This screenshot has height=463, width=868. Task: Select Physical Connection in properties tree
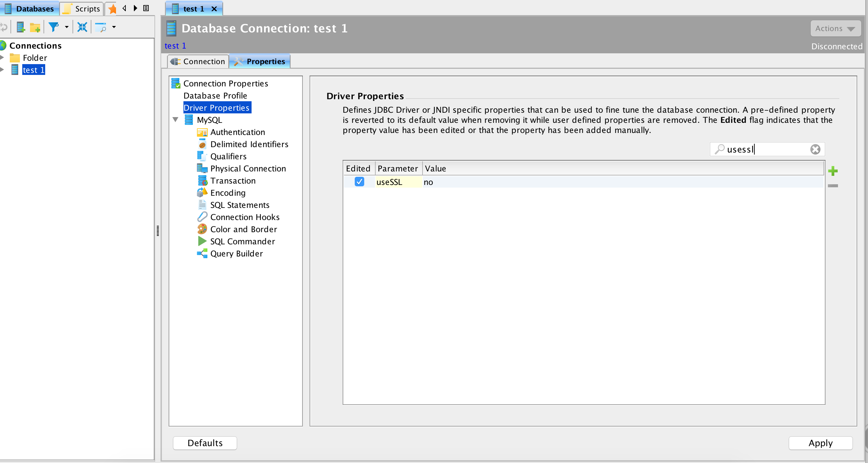point(248,168)
